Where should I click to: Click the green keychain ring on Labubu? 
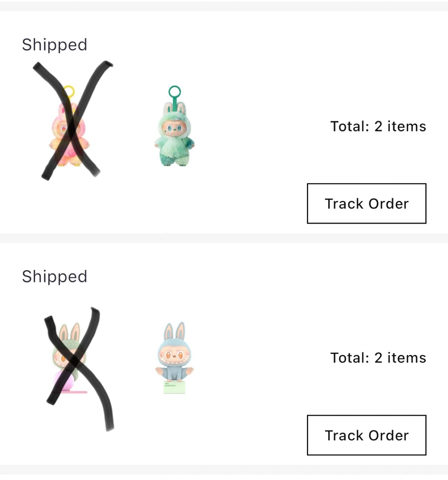pos(174,91)
